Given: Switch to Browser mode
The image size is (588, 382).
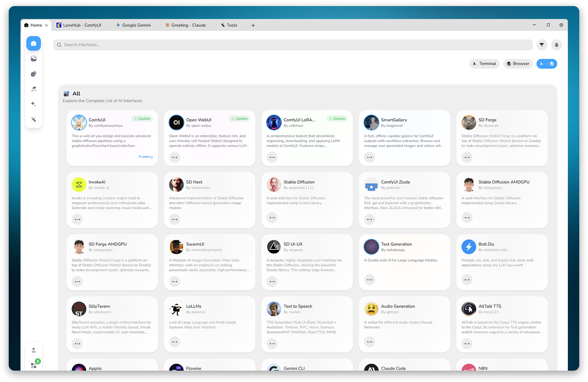Looking at the screenshot, I should (x=518, y=64).
